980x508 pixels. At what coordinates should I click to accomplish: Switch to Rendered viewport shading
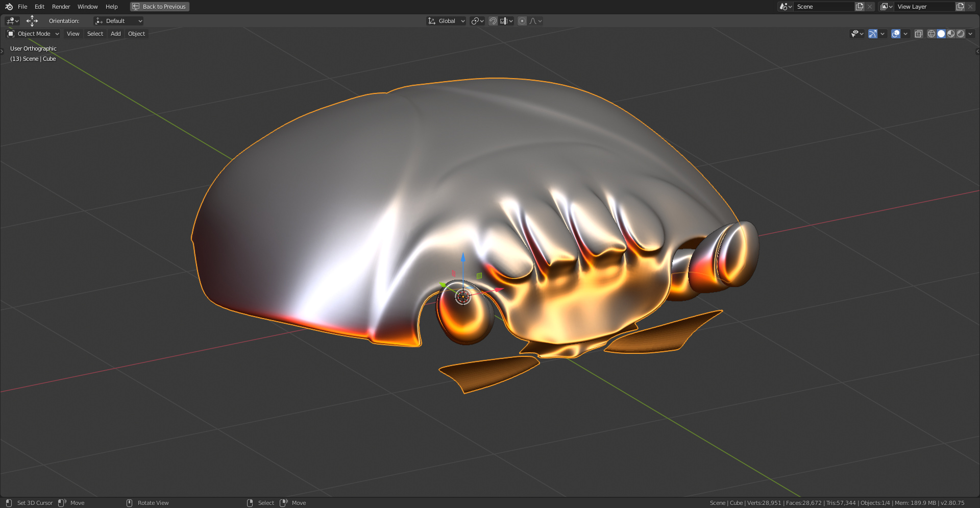coord(961,34)
